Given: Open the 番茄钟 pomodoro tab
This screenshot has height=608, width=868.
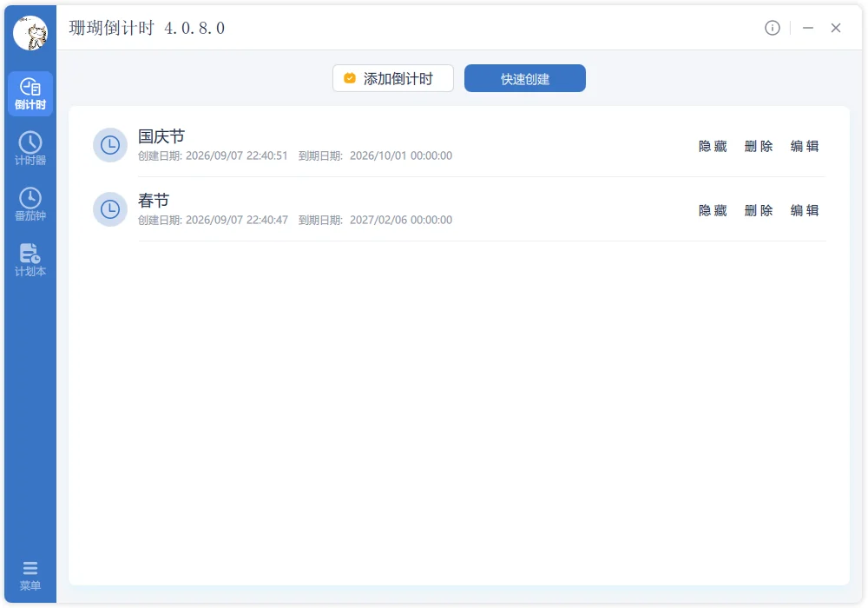Looking at the screenshot, I should [30, 204].
